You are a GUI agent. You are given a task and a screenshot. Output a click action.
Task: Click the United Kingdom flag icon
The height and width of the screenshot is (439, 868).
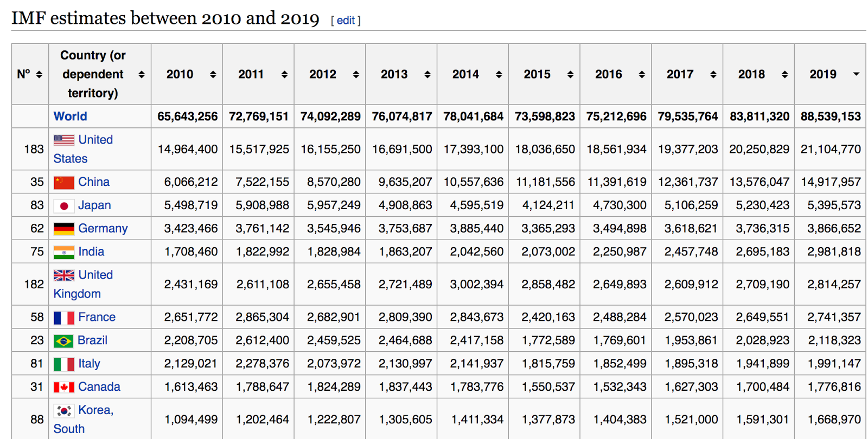tap(64, 275)
